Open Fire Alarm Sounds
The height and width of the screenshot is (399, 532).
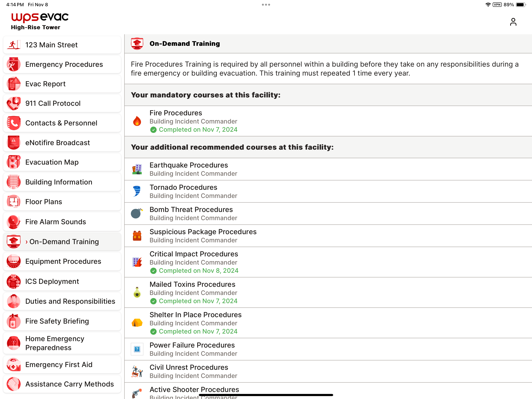tap(62, 222)
